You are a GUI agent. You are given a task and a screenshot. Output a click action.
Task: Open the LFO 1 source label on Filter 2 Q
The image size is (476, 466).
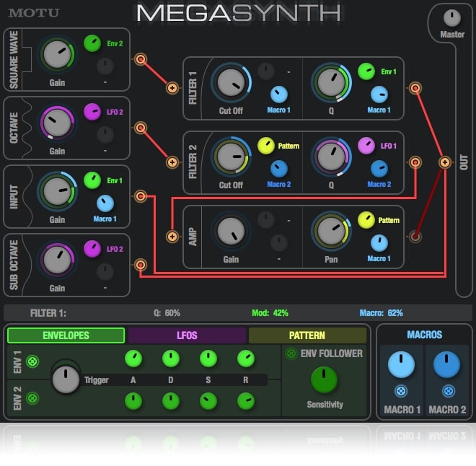[389, 146]
